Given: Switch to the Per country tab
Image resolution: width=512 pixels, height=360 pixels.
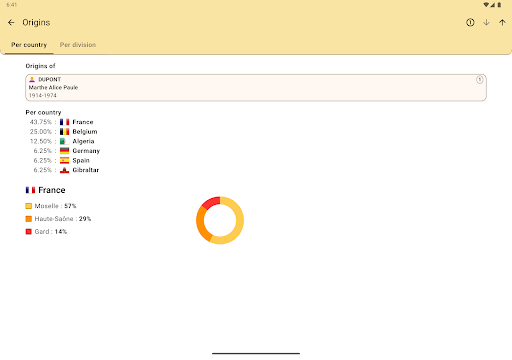Looking at the screenshot, I should (29, 45).
